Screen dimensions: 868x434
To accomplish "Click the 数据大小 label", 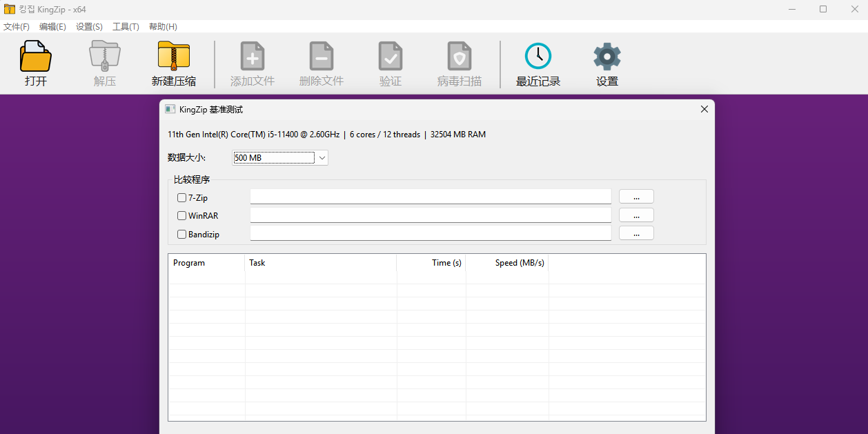I will coord(186,158).
